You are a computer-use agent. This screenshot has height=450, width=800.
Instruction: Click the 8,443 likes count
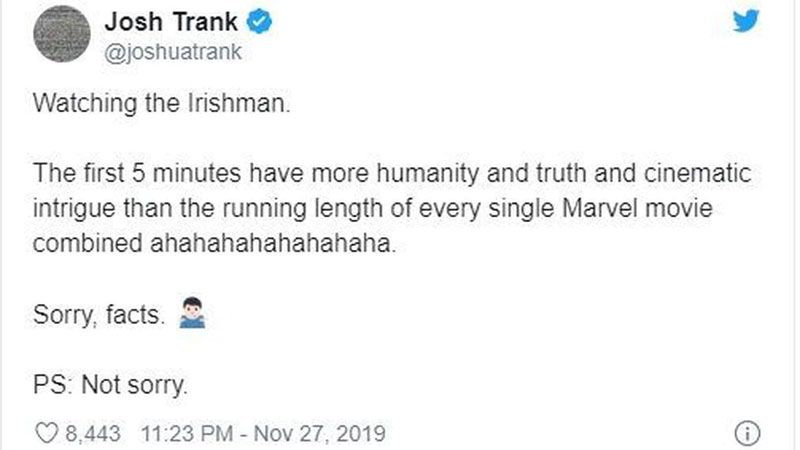[92, 434]
